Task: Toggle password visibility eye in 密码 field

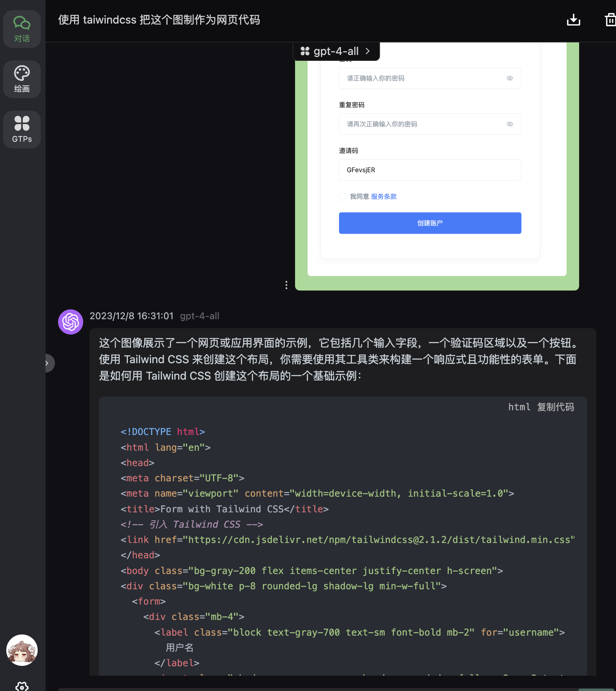Action: 510,79
